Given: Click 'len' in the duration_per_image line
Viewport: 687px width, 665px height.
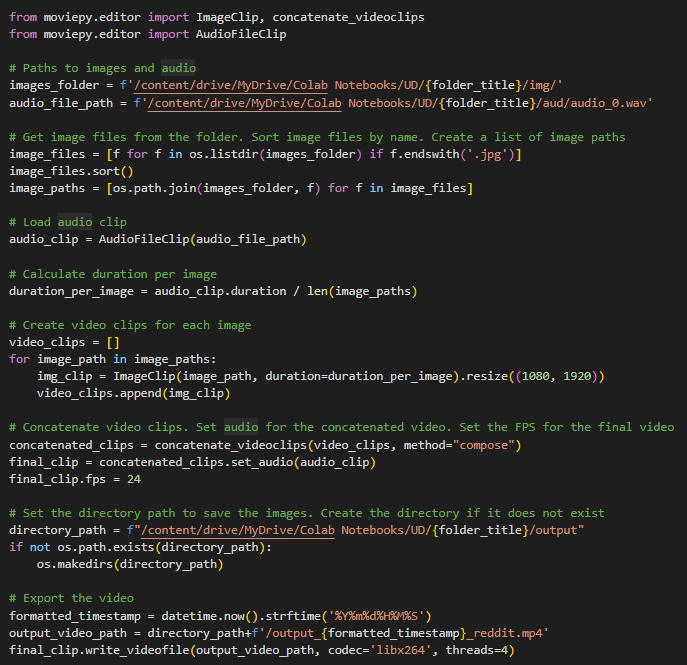Looking at the screenshot, I should point(318,291).
